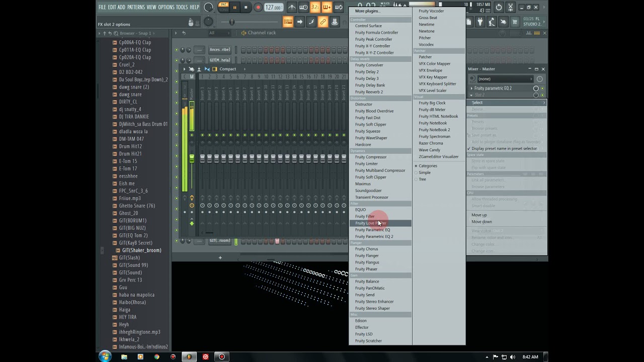Toggle Slot 2 enable LED in mixer
The height and width of the screenshot is (362, 644).
[x=542, y=95]
